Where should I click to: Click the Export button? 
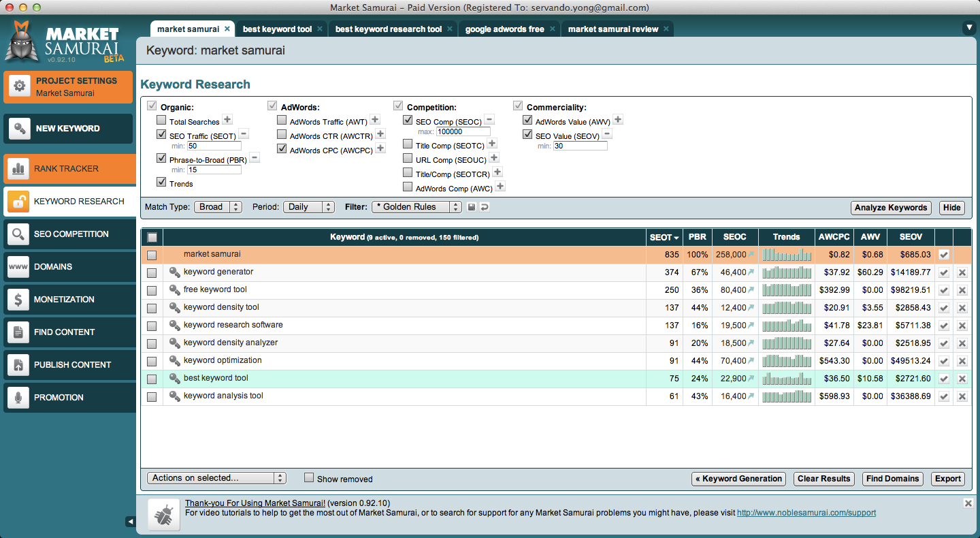click(x=948, y=479)
